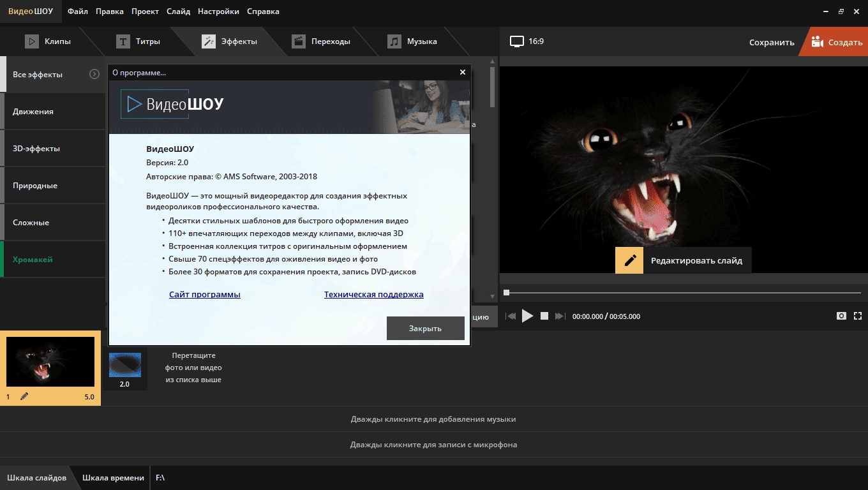Switch to Шкала времени view

(113, 478)
